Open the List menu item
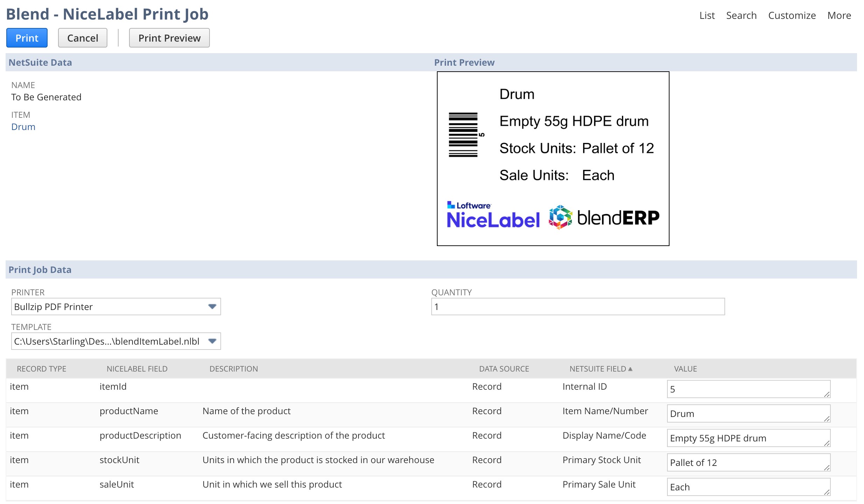This screenshot has height=504, width=864. pyautogui.click(x=707, y=15)
